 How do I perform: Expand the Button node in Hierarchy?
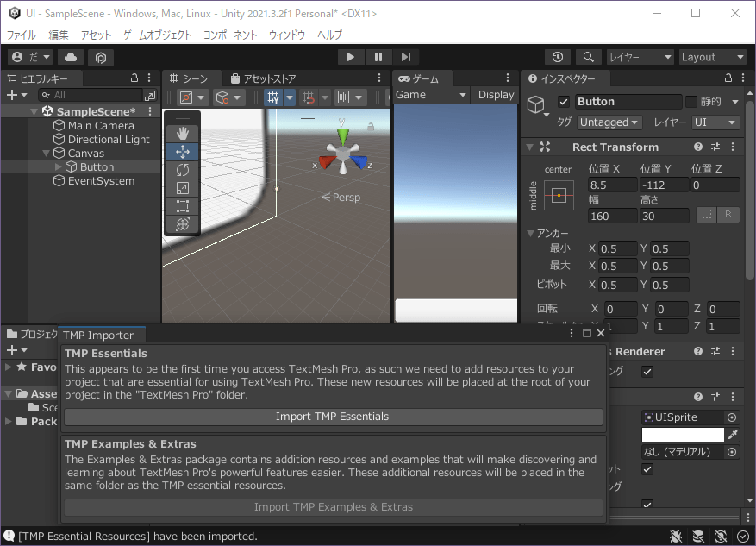coord(59,166)
